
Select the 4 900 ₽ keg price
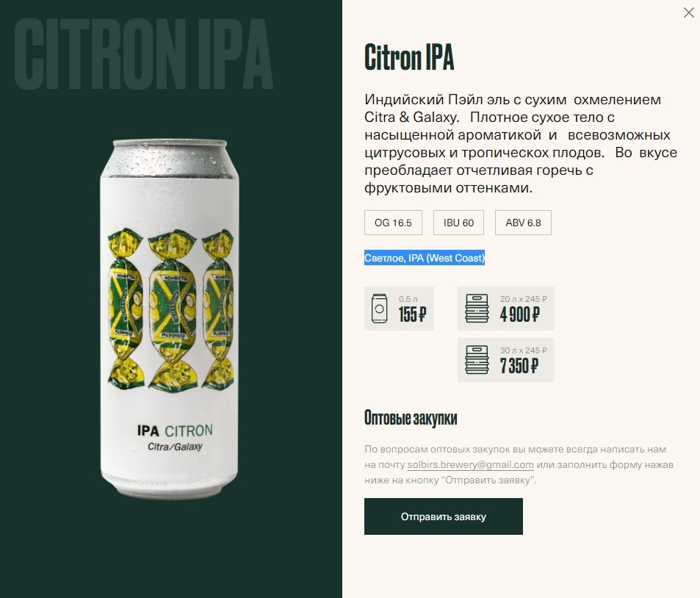(519, 314)
